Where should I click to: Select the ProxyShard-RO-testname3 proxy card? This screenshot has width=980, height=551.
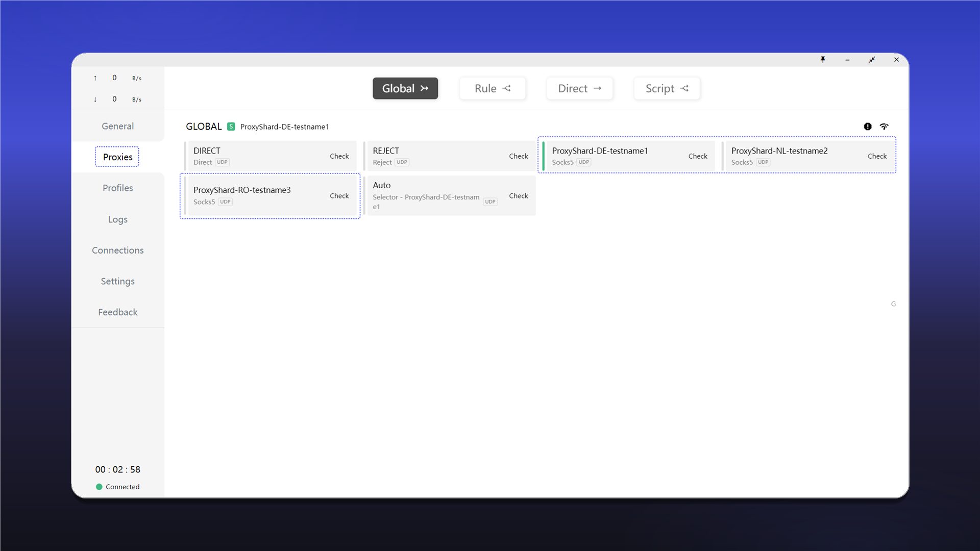(270, 196)
